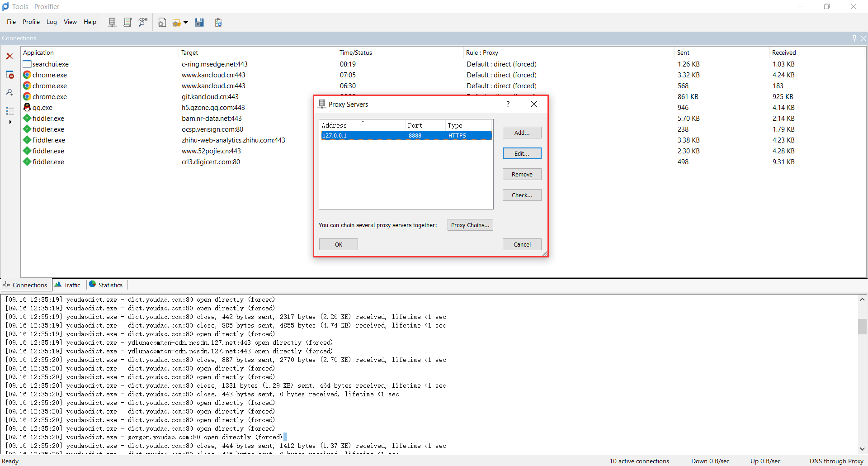Screen dimensions: 868x466
Task: Click the clipboard checklist toolbar icon
Action: 218,22
